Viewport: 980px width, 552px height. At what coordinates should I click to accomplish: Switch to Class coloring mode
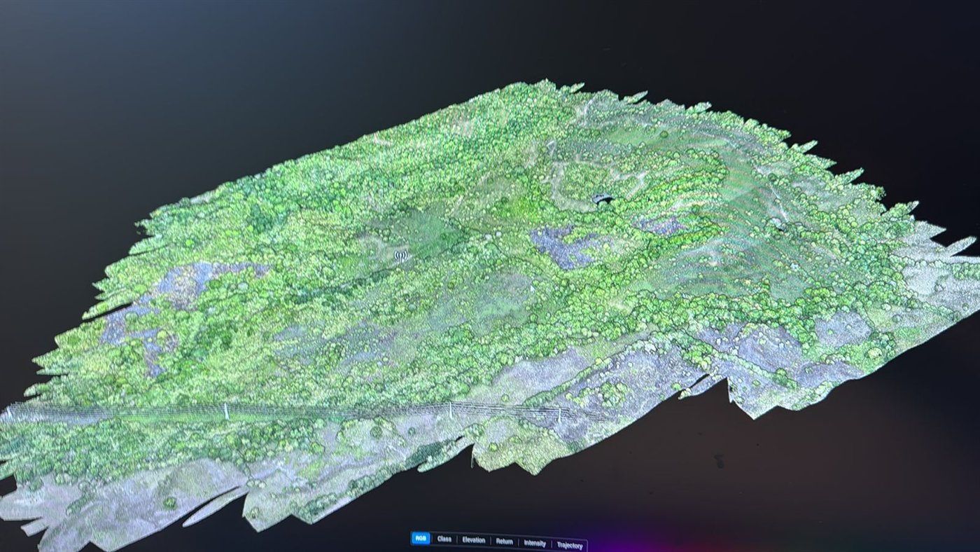pos(444,539)
